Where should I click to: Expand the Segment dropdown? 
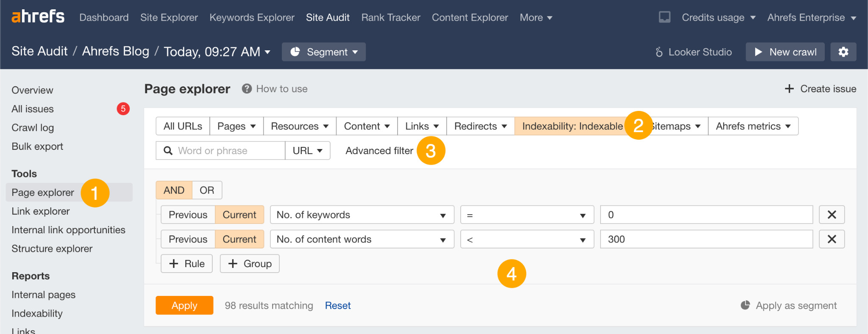324,52
